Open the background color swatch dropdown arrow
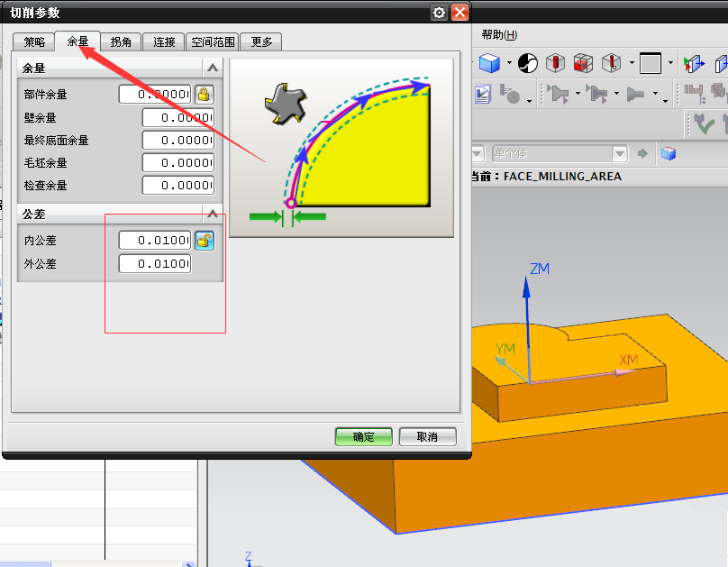 672,64
